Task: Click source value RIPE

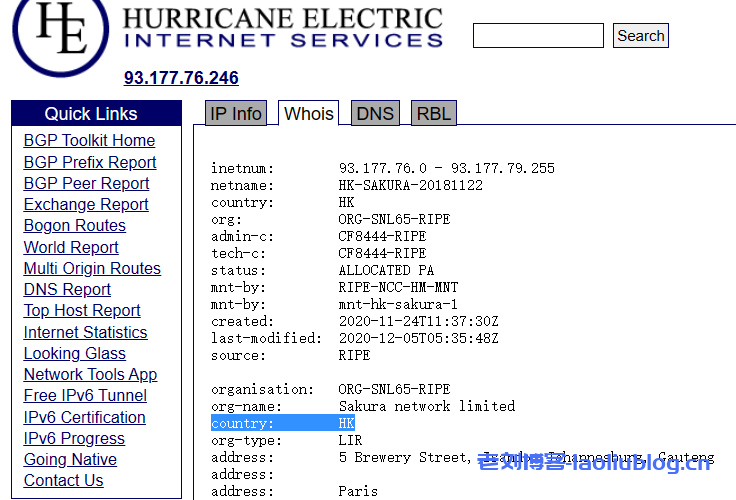Action: [x=354, y=355]
